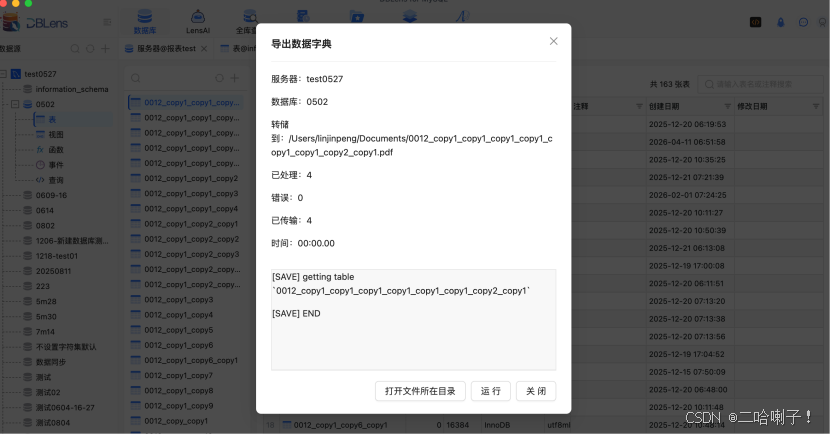This screenshot has height=434, width=830.
Task: Select the 事件 node under 0502
Action: coord(56,165)
